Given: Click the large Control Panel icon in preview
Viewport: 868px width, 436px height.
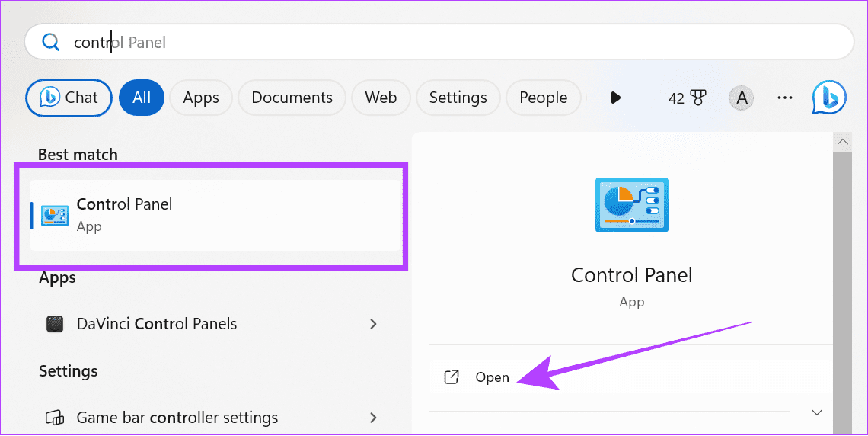Looking at the screenshot, I should tap(632, 205).
